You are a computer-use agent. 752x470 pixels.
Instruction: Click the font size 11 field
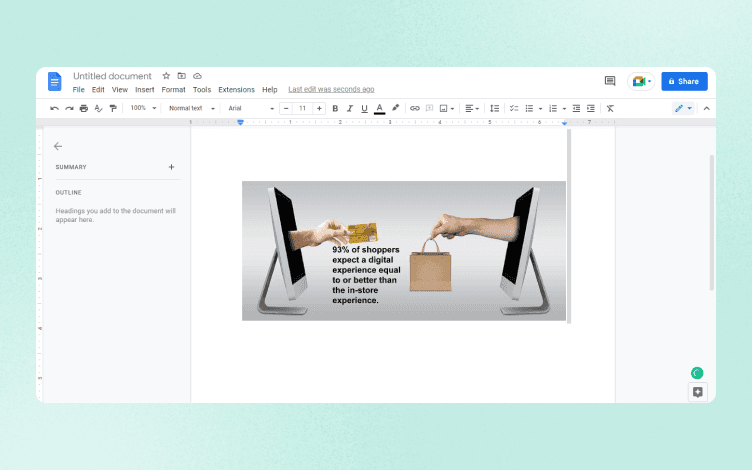(303, 108)
